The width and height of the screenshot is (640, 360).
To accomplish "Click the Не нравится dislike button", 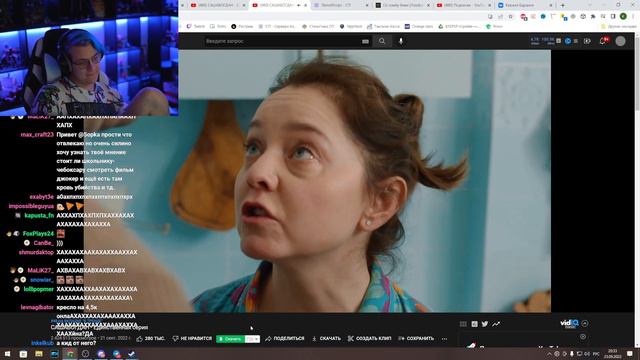I will [x=192, y=338].
